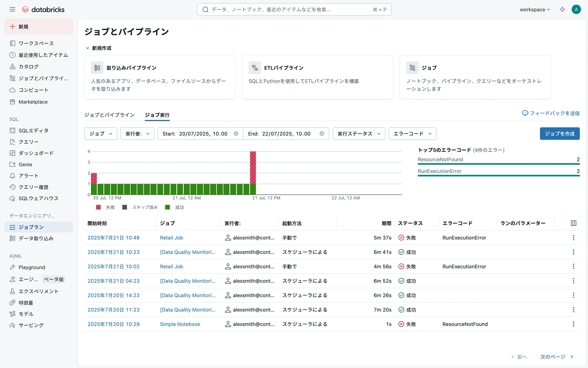Open column settings icon in table header
Viewport: 588px width, 368px height.
[573, 223]
